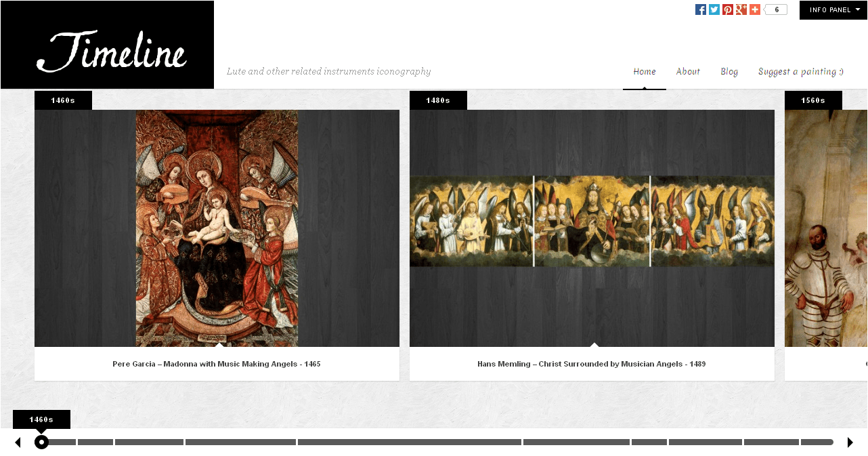
Task: Open Suggest a painting link
Action: click(x=800, y=71)
